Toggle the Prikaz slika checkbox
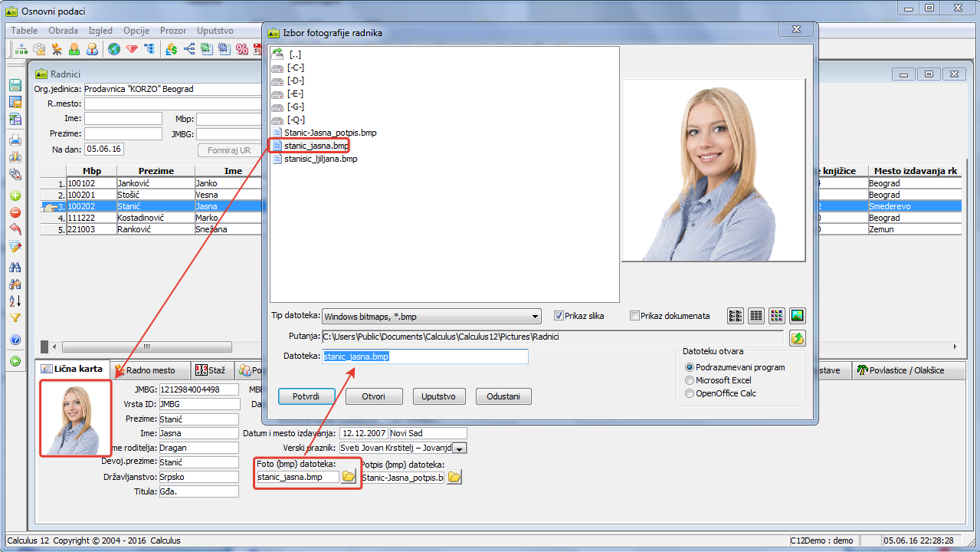This screenshot has height=552, width=980. click(x=559, y=316)
